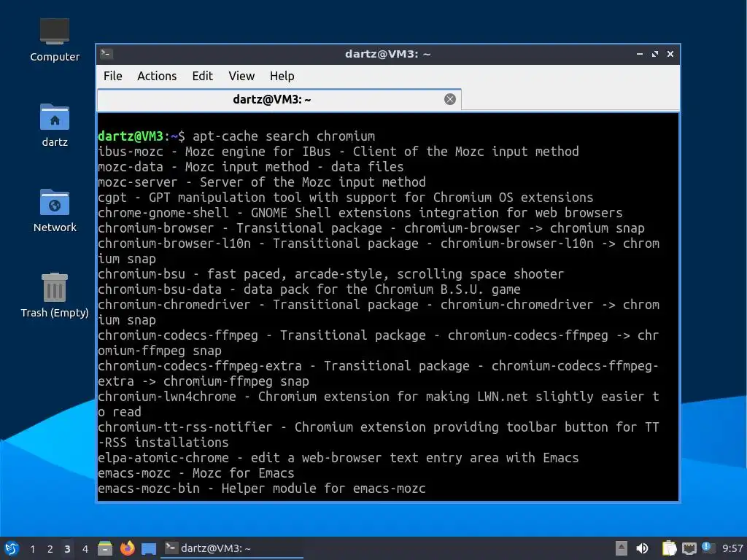Click the 'cgpt' output line
The height and width of the screenshot is (560, 747).
(x=345, y=198)
